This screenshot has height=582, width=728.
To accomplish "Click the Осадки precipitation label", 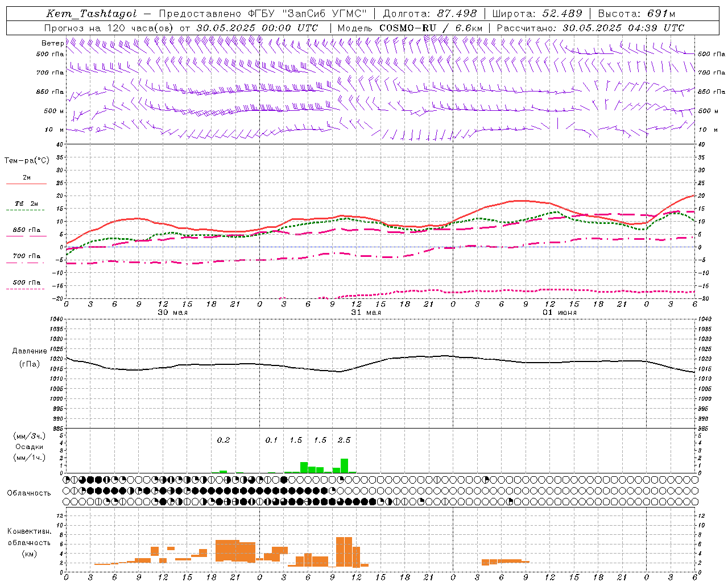I will pyautogui.click(x=29, y=447).
